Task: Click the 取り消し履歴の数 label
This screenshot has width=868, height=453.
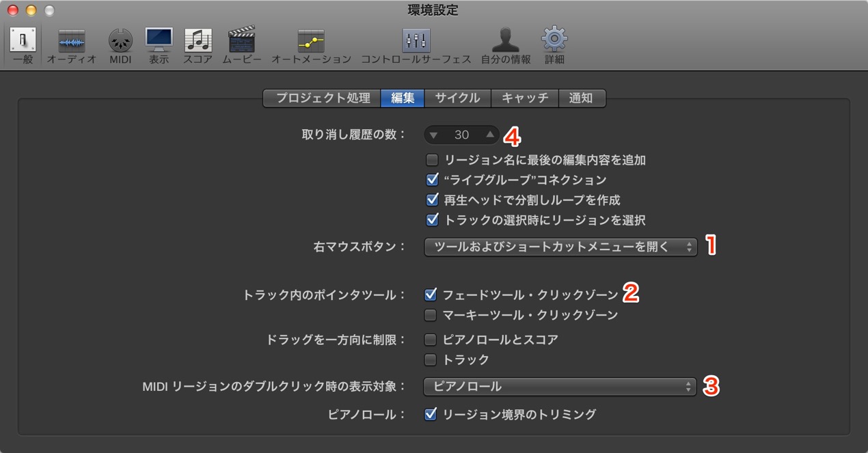Action: coord(353,135)
